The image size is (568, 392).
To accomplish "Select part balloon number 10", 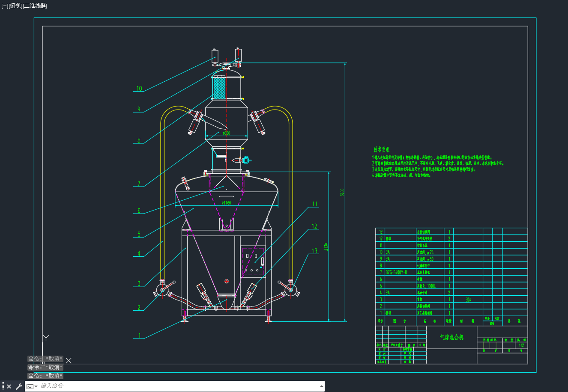I will point(139,89).
